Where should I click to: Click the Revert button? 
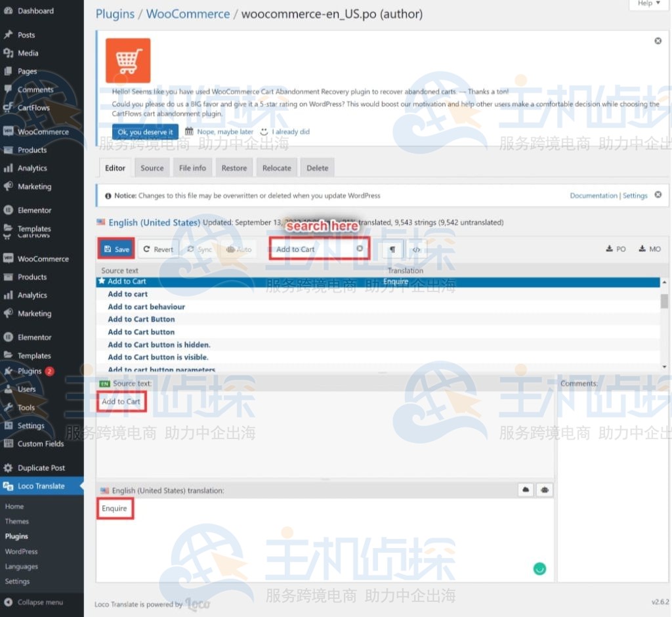(158, 249)
